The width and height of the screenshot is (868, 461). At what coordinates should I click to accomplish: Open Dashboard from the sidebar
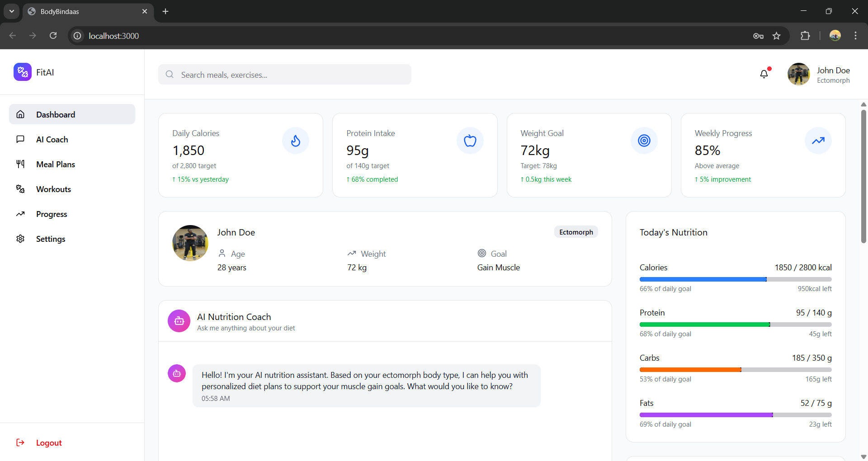[72, 114]
